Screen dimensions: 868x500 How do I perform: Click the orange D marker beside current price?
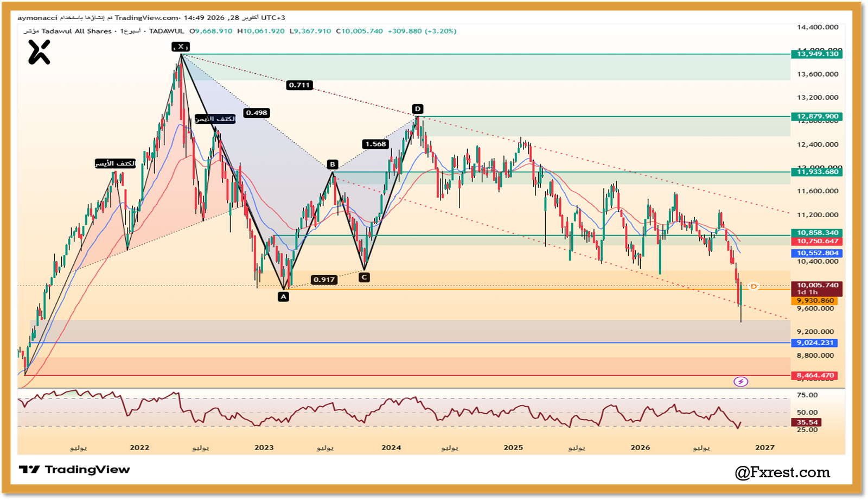(x=753, y=286)
